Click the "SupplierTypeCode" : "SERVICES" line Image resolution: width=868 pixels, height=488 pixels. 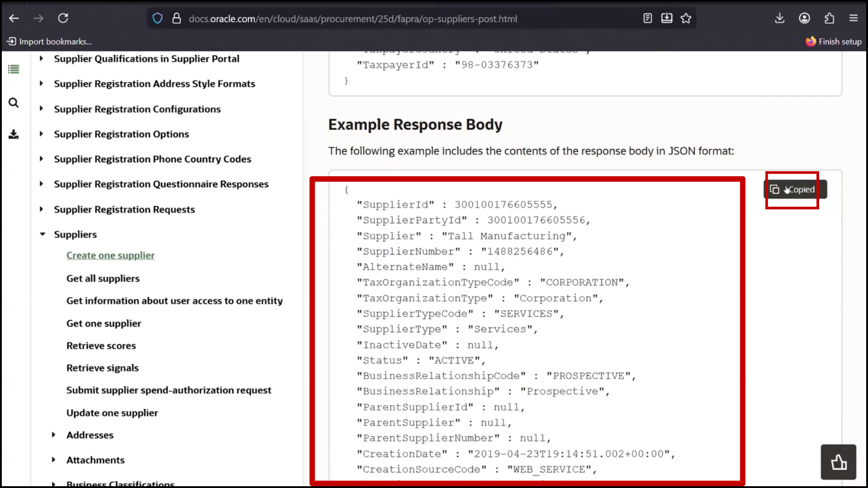click(460, 314)
